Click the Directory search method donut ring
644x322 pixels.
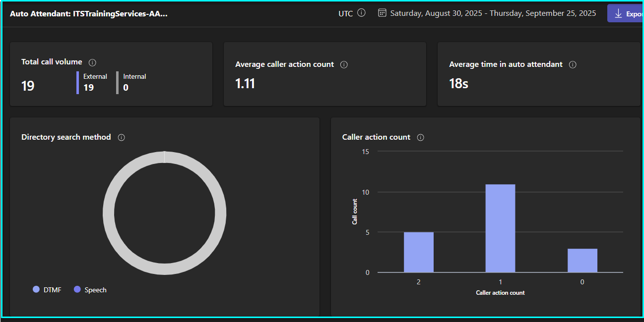109,213
